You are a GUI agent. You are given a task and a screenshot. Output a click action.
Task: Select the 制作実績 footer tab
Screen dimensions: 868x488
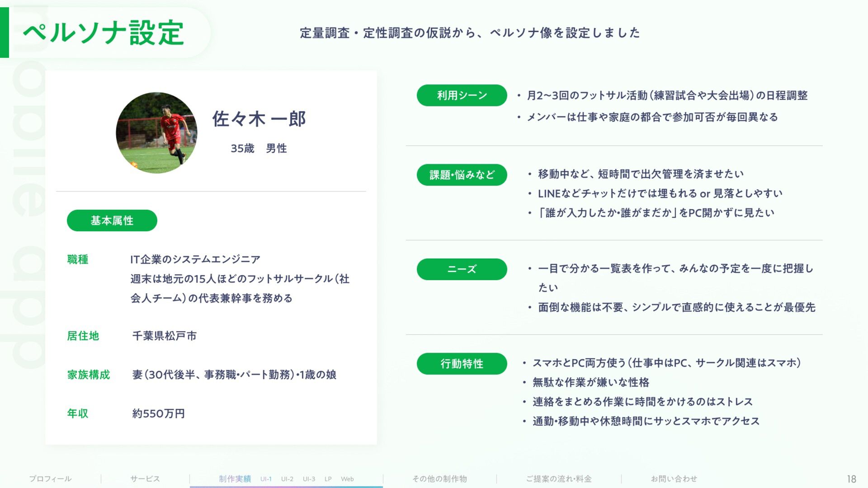[x=235, y=479]
